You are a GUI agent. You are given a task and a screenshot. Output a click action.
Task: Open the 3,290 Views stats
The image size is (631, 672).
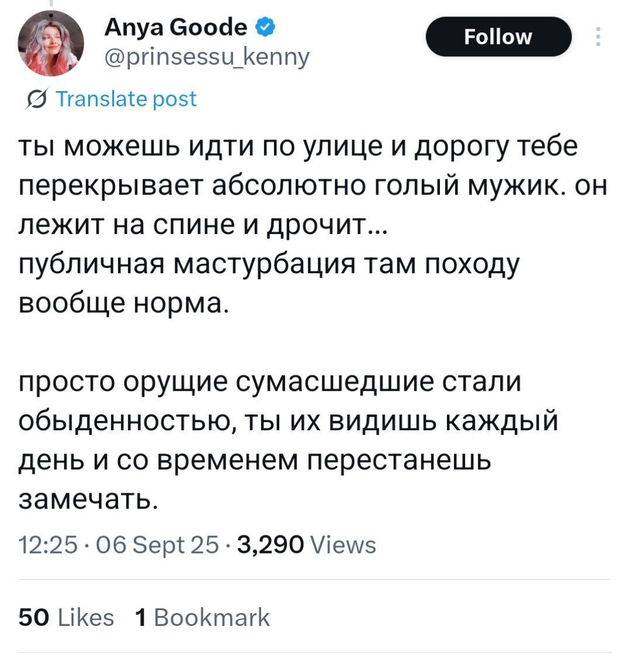[x=307, y=545]
